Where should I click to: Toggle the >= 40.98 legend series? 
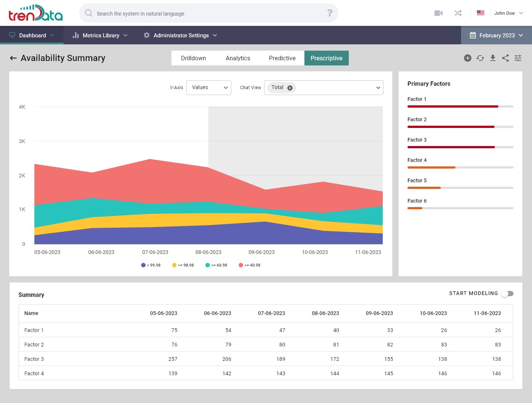pyautogui.click(x=249, y=265)
